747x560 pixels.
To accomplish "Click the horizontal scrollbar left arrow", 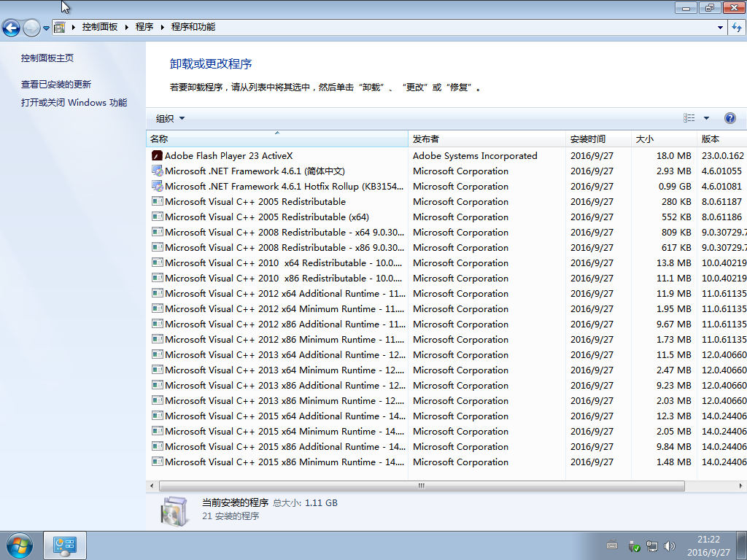I will pyautogui.click(x=152, y=486).
